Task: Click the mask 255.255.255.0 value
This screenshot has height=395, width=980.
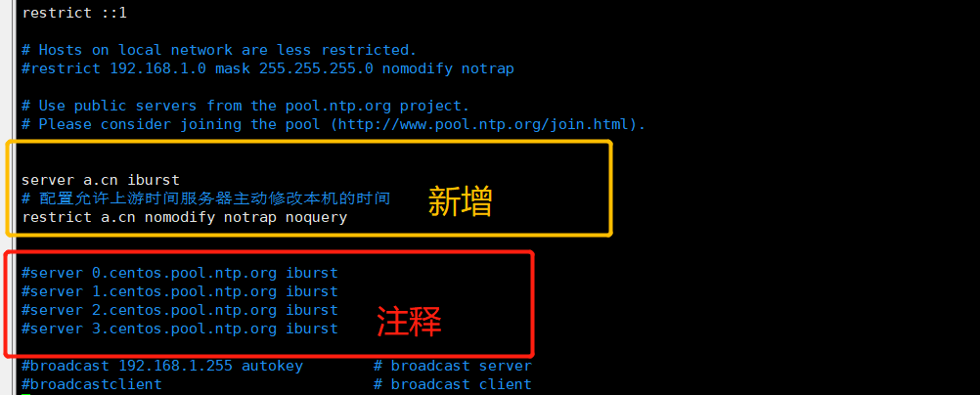Action: pos(294,68)
